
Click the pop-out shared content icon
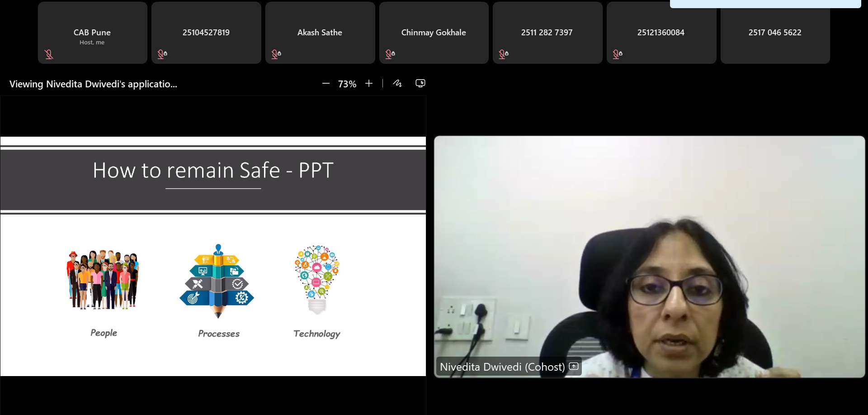(x=420, y=83)
